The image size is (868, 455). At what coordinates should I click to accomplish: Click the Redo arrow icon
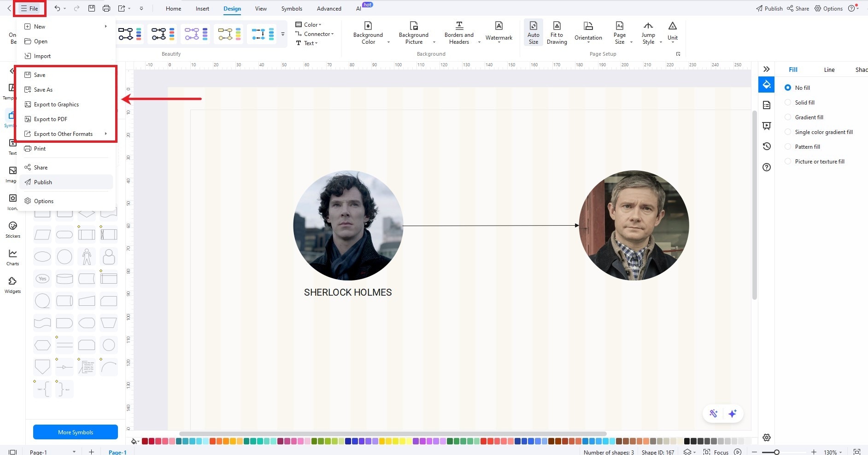pos(76,8)
